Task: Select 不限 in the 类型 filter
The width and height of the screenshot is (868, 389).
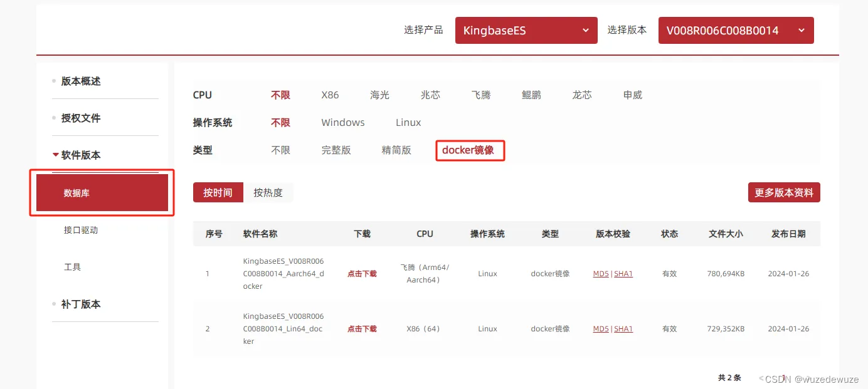Action: [280, 150]
